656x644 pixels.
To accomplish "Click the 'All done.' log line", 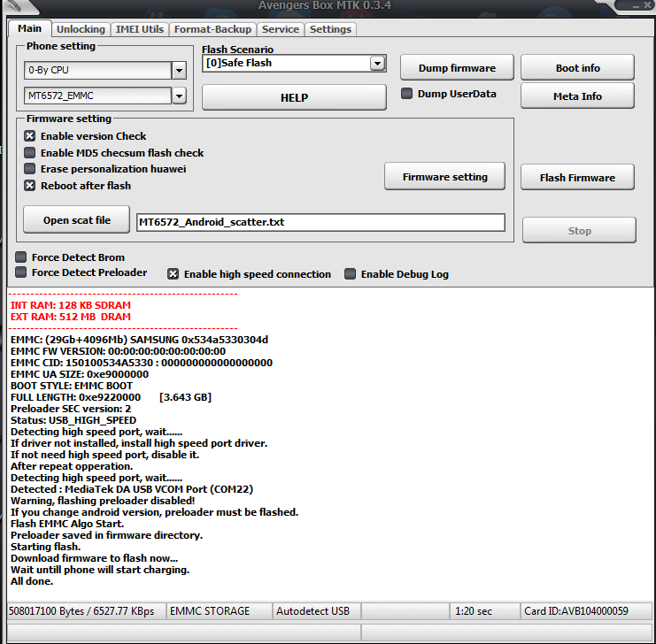I will click(32, 581).
